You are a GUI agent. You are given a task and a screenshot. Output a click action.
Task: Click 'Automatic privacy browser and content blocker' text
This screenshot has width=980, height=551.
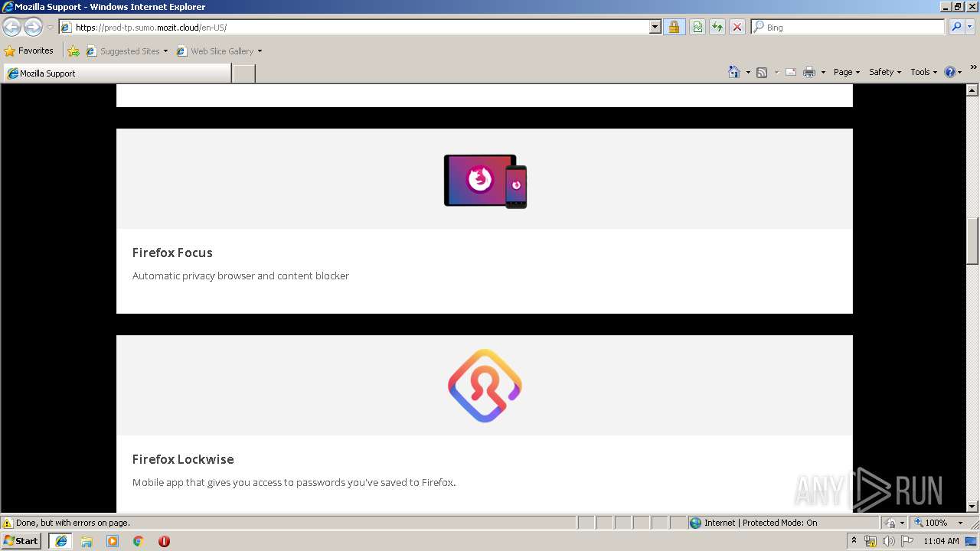[240, 275]
